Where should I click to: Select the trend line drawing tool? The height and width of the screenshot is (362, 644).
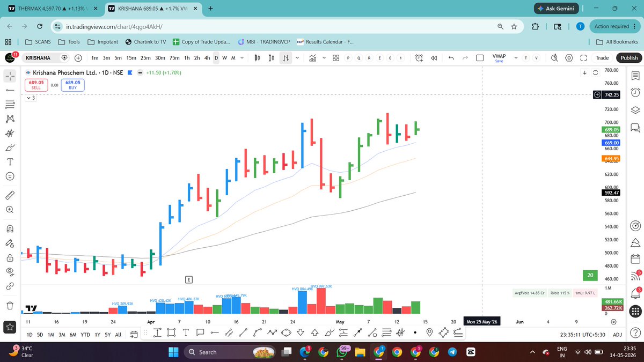click(10, 90)
